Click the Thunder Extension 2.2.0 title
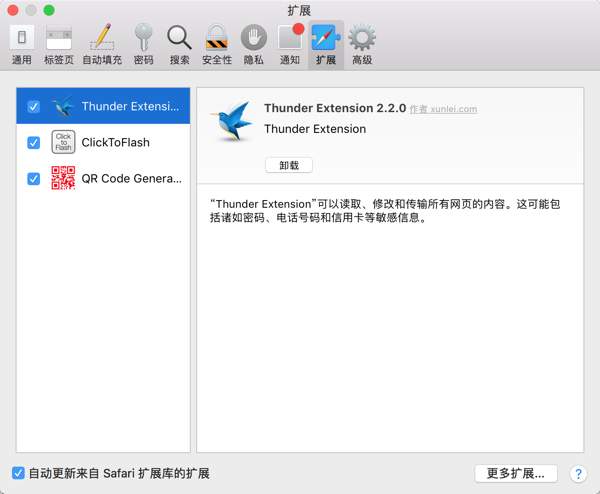The width and height of the screenshot is (600, 494). point(335,108)
